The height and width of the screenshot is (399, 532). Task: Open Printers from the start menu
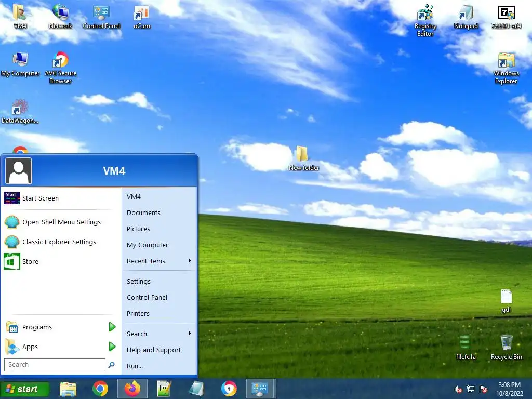pyautogui.click(x=159, y=313)
